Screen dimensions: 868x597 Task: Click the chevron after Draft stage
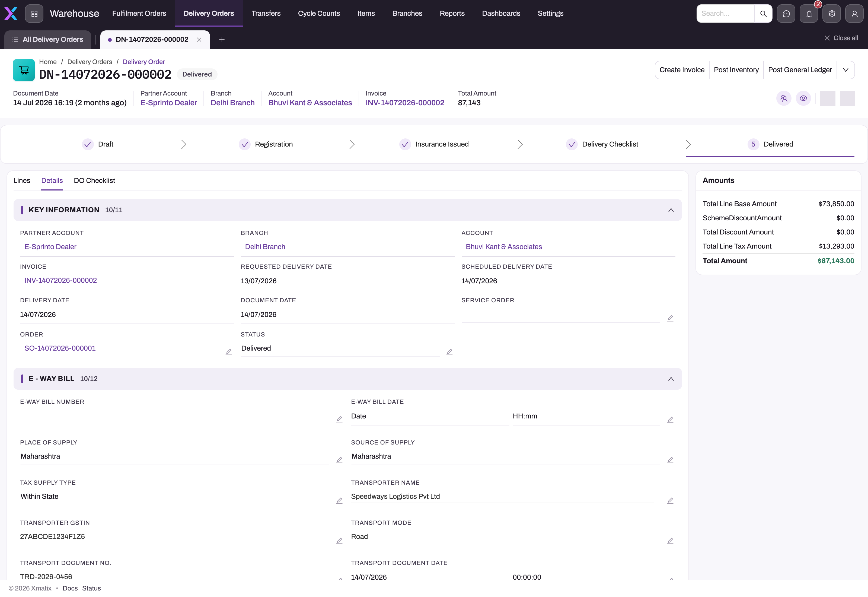(184, 144)
